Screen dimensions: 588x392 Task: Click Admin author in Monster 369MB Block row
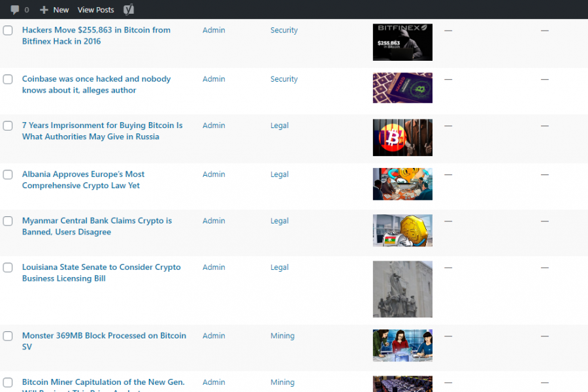[214, 335]
